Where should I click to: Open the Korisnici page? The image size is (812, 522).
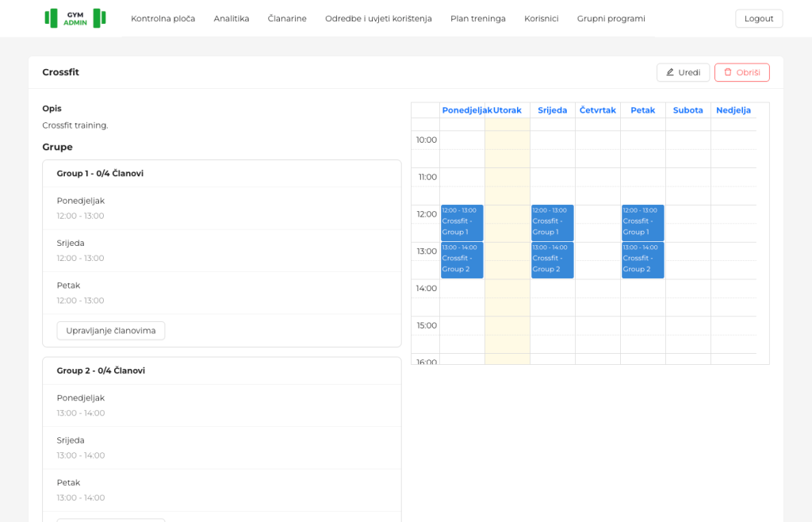pos(541,19)
